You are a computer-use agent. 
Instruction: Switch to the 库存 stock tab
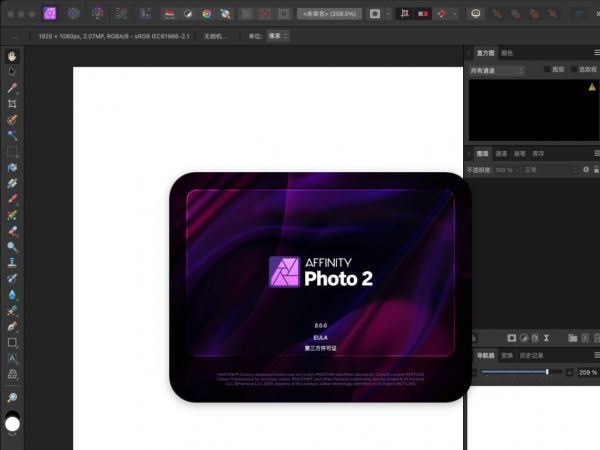[538, 154]
